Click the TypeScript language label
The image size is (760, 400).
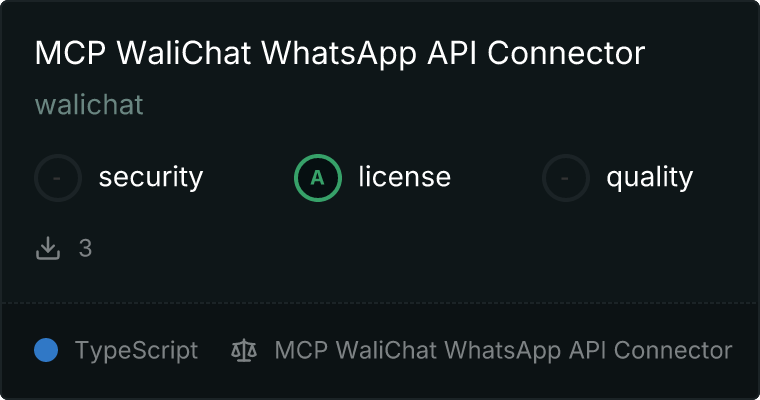[x=137, y=351]
